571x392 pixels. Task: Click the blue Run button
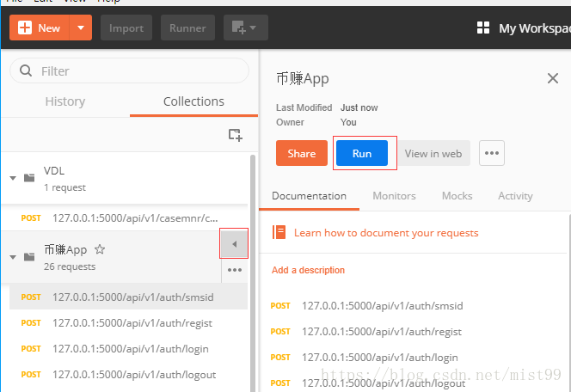pos(362,153)
